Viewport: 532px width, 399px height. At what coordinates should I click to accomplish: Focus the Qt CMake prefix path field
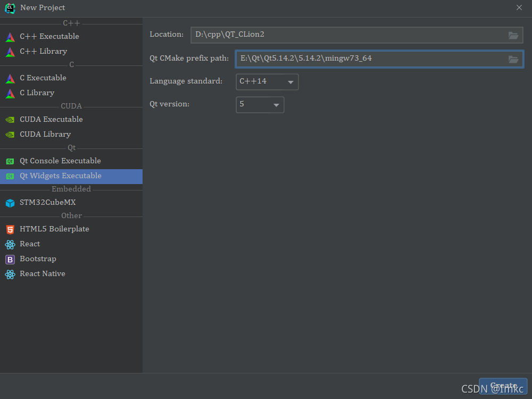(379, 59)
